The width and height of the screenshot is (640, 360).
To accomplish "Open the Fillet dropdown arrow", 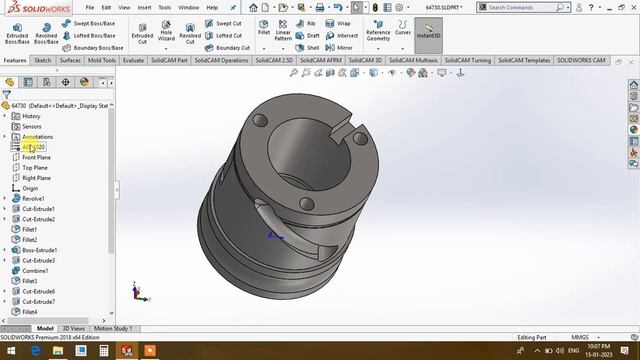I will 264,49.
